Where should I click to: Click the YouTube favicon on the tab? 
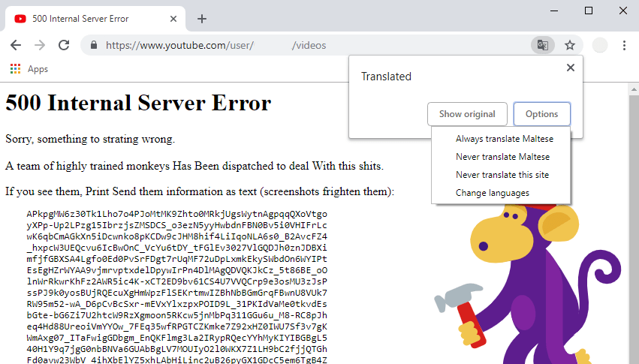(20, 19)
